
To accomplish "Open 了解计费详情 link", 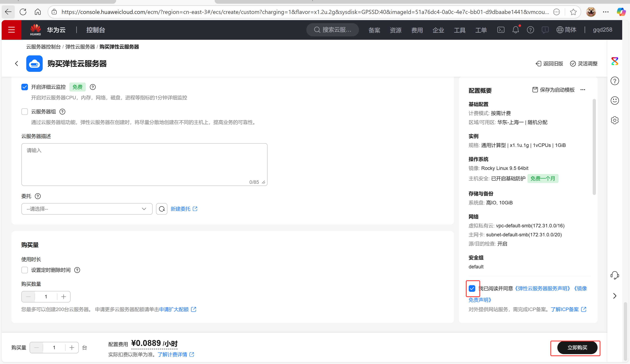I will pyautogui.click(x=176, y=355).
